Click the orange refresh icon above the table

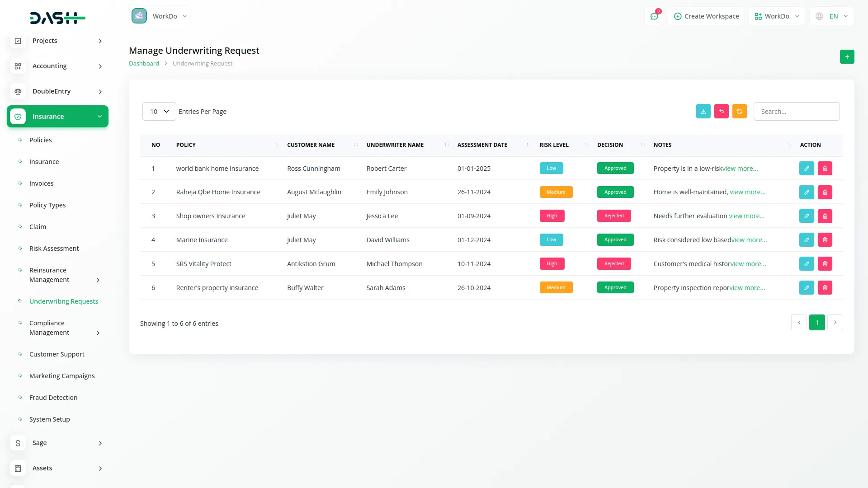pos(739,111)
